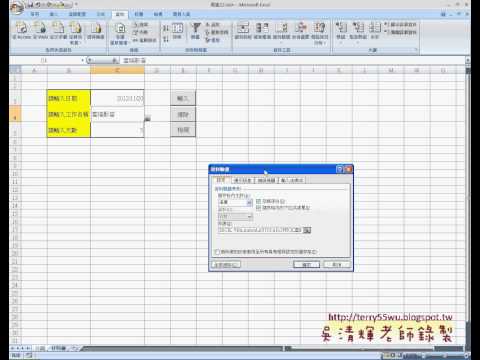Open IME Mode tab in dialog

point(292,180)
